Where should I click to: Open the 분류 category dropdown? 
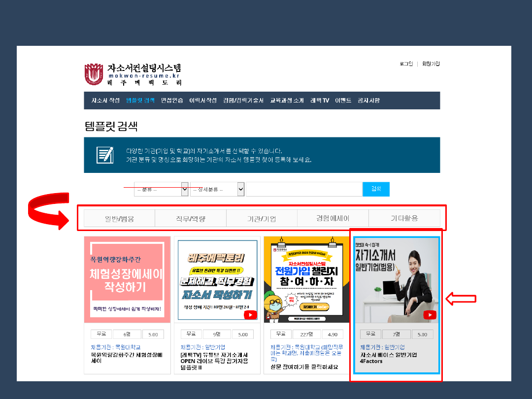[161, 189]
